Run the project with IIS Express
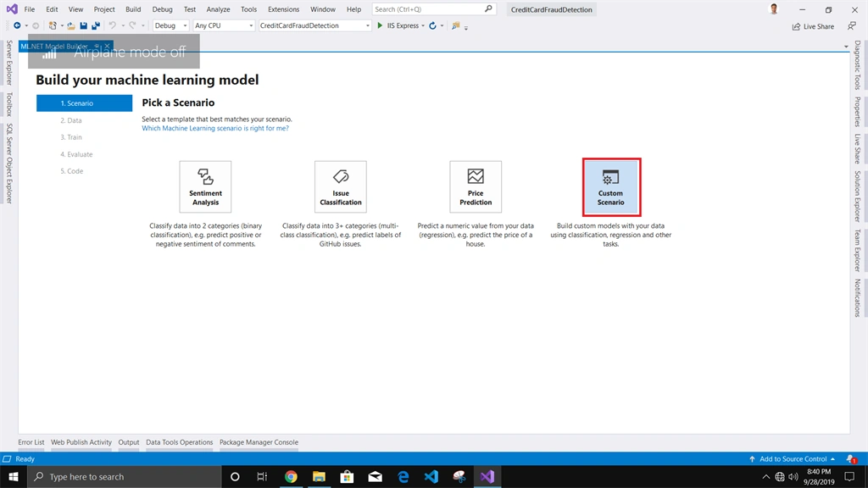Viewport: 868px width, 488px height. click(398, 25)
